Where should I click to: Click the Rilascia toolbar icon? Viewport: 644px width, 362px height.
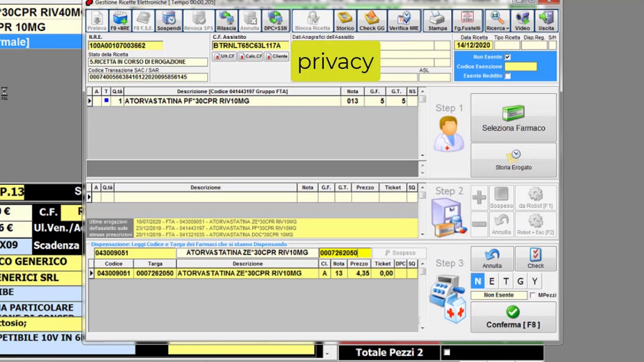[226, 21]
